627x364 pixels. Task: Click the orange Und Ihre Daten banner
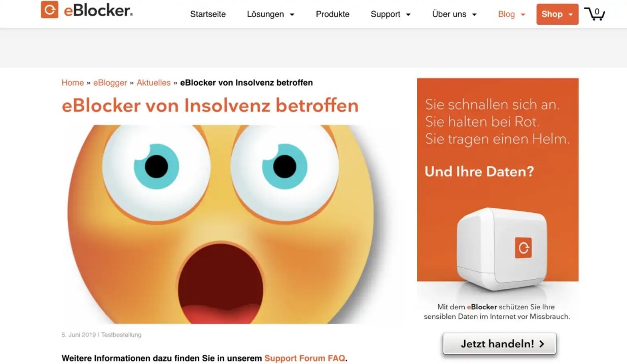[498, 179]
